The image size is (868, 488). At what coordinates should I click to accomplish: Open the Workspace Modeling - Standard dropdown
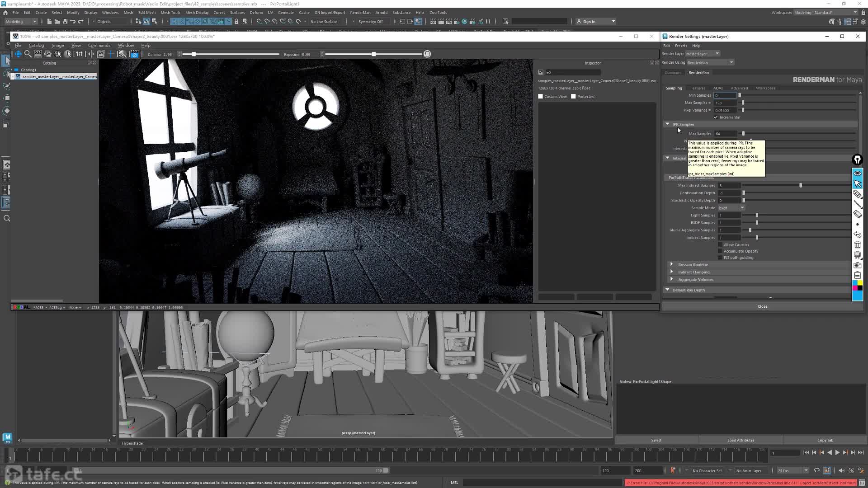pos(826,13)
